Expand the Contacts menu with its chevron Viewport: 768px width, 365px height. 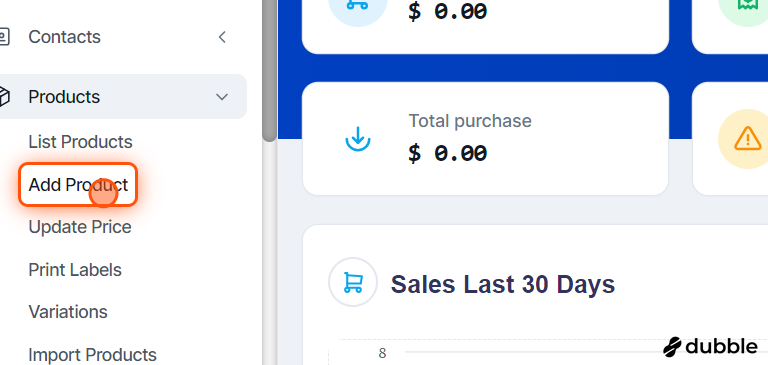(222, 37)
